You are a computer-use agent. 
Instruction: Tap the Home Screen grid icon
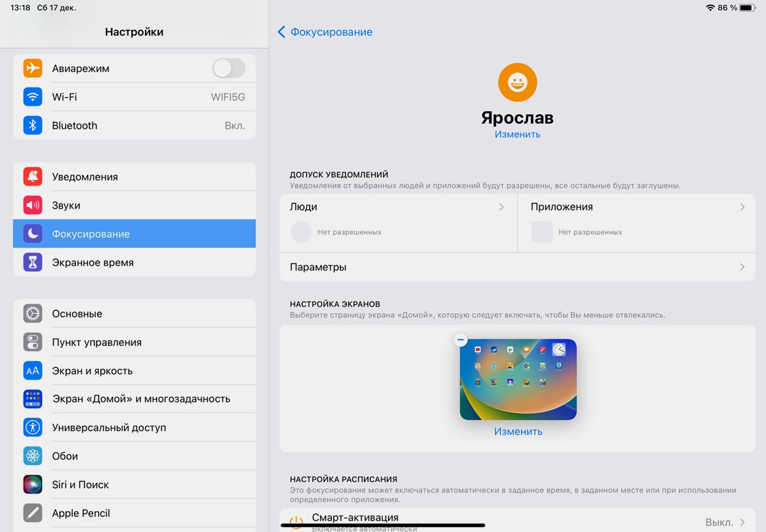33,399
